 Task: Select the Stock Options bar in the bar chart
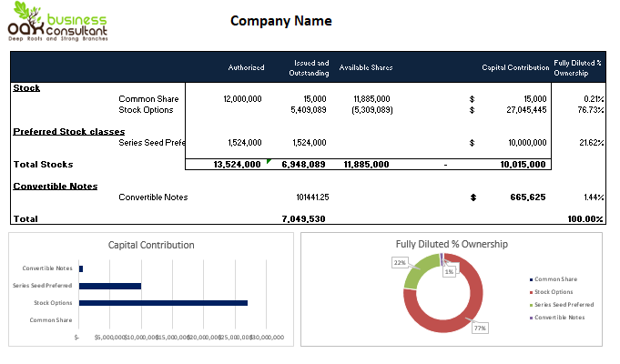(x=163, y=302)
